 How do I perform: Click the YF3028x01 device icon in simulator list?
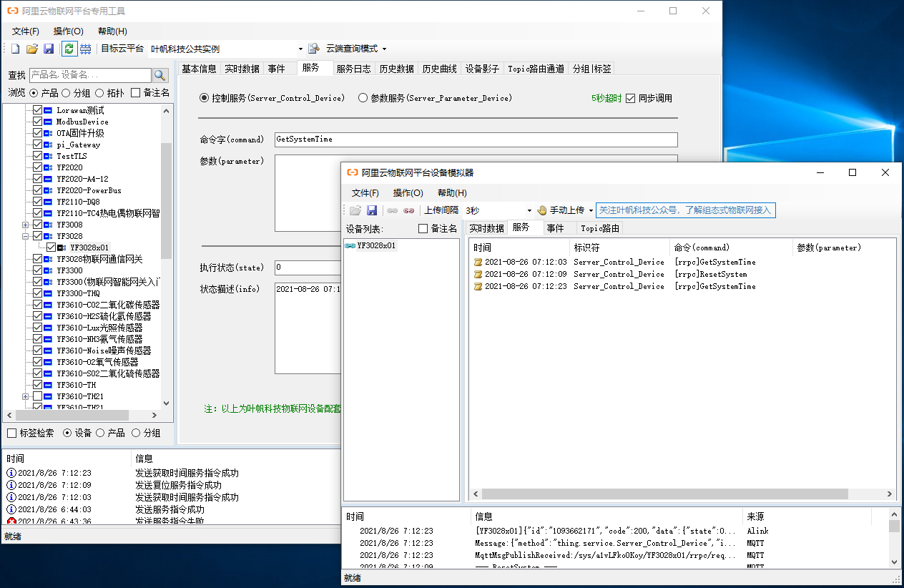tap(350, 245)
